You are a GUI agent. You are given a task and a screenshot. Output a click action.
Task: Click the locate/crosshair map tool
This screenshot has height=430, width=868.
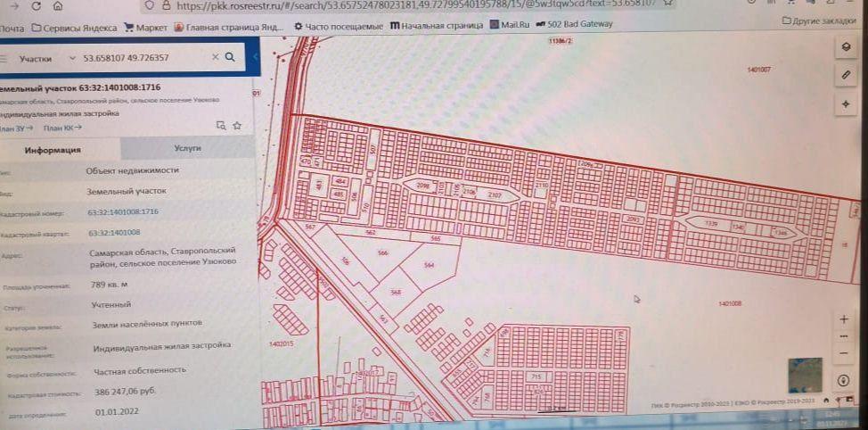point(845,104)
